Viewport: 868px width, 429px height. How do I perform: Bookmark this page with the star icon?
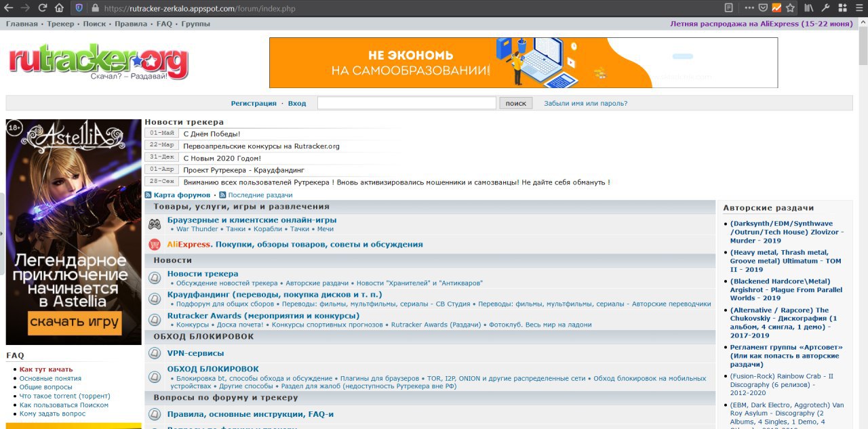click(x=789, y=8)
